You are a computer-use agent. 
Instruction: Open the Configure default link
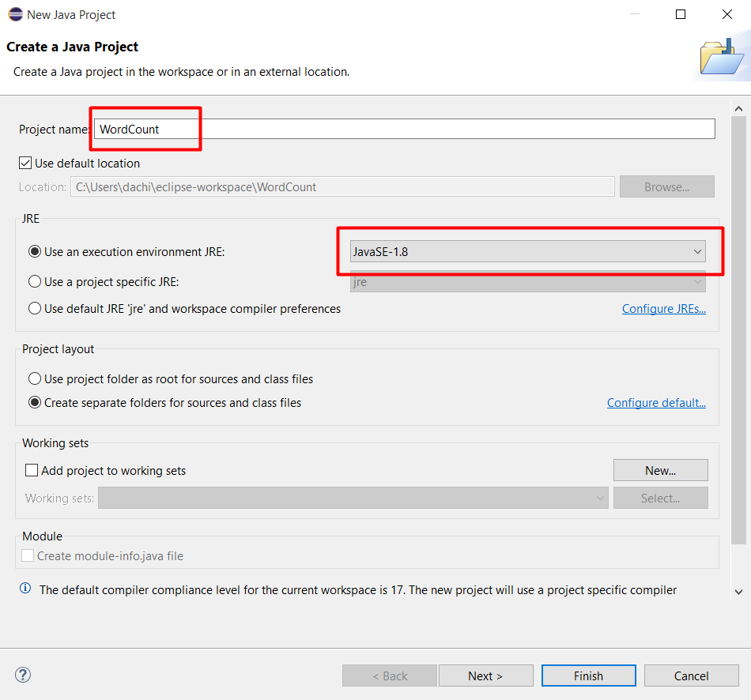pyautogui.click(x=656, y=403)
